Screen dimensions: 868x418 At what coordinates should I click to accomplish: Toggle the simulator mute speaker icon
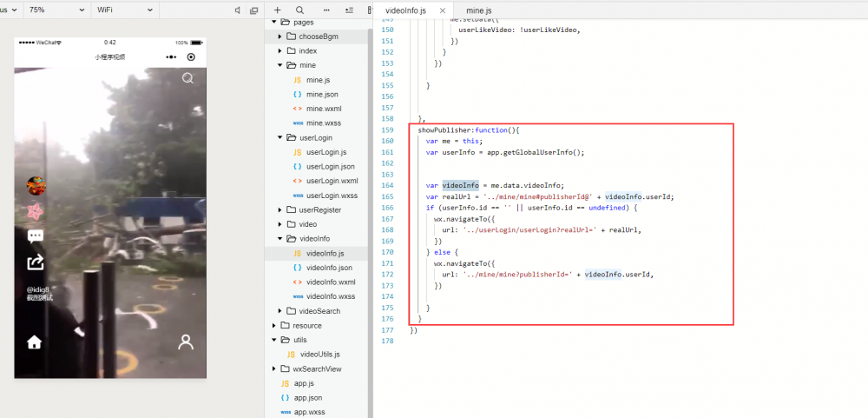(x=239, y=10)
